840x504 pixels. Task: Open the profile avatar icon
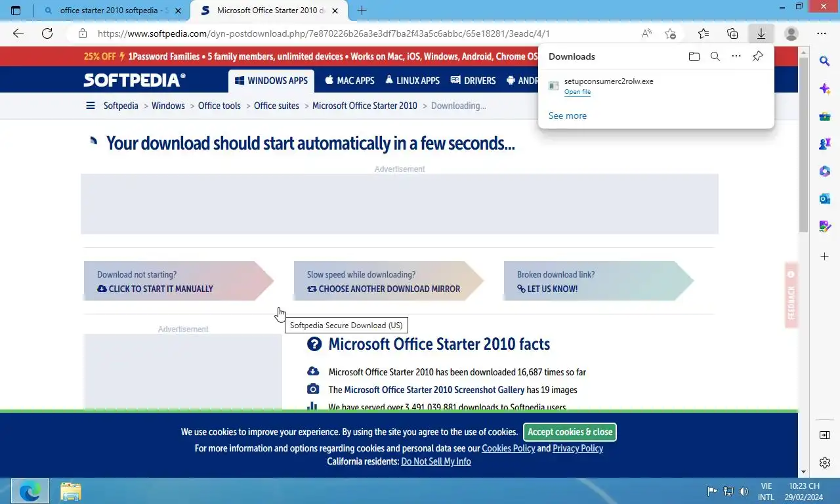pyautogui.click(x=791, y=33)
